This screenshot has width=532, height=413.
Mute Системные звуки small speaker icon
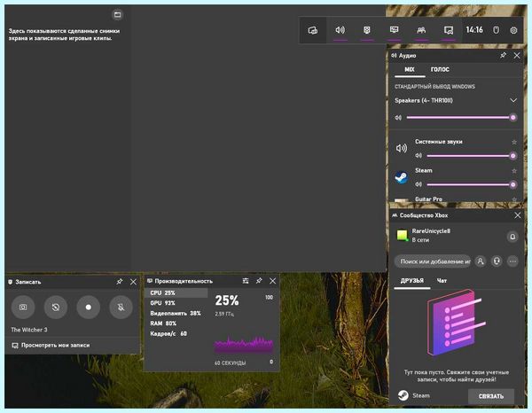pyautogui.click(x=419, y=156)
